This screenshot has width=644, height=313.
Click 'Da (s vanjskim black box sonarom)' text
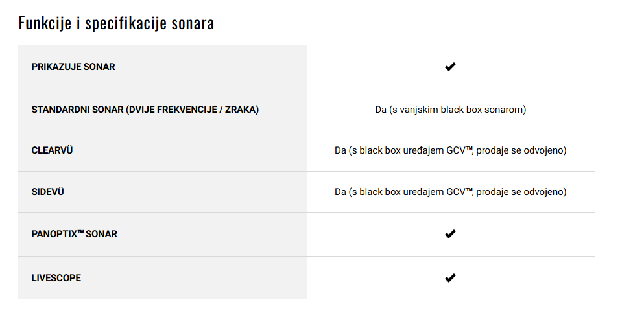tap(451, 110)
